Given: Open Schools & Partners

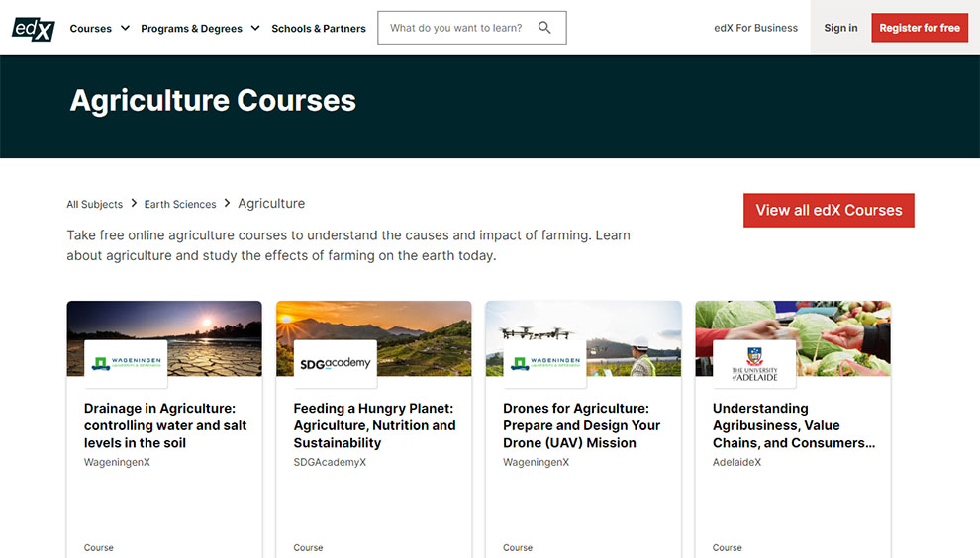Looking at the screenshot, I should point(319,28).
